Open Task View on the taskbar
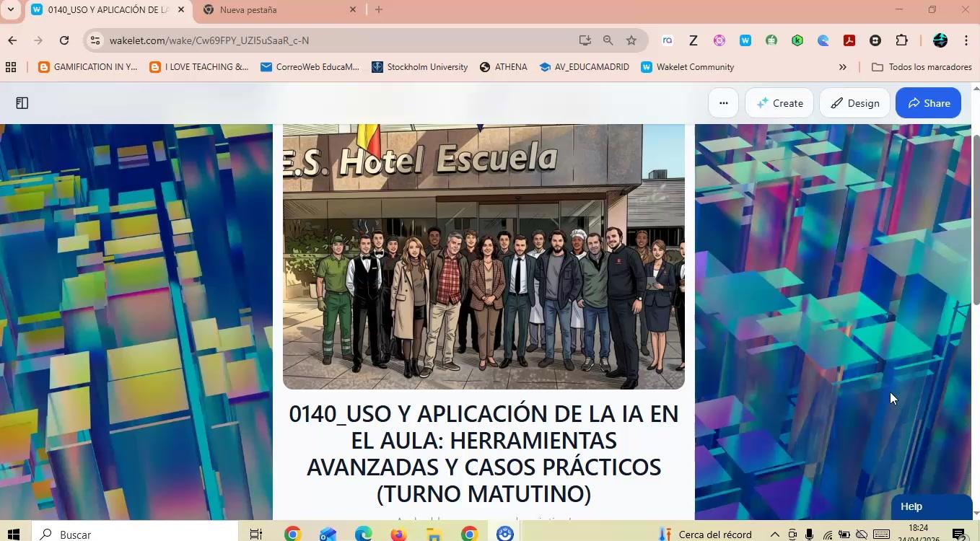 point(256,535)
